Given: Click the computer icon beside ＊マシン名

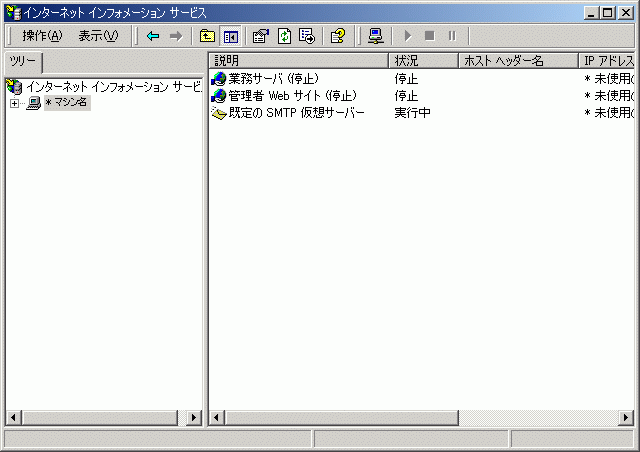Looking at the screenshot, I should tap(33, 102).
